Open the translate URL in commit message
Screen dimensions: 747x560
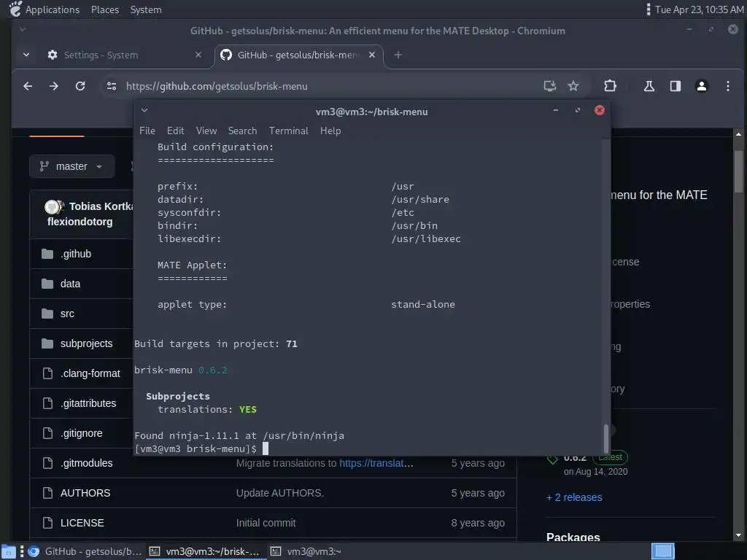376,463
